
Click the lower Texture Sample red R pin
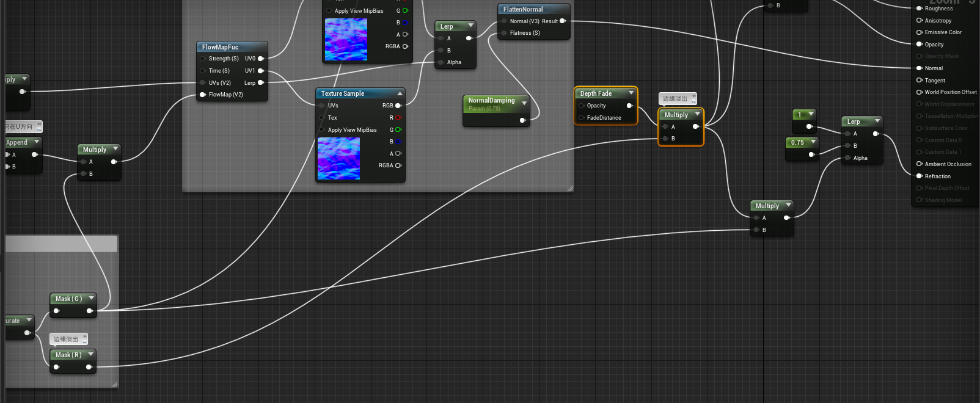[x=398, y=118]
